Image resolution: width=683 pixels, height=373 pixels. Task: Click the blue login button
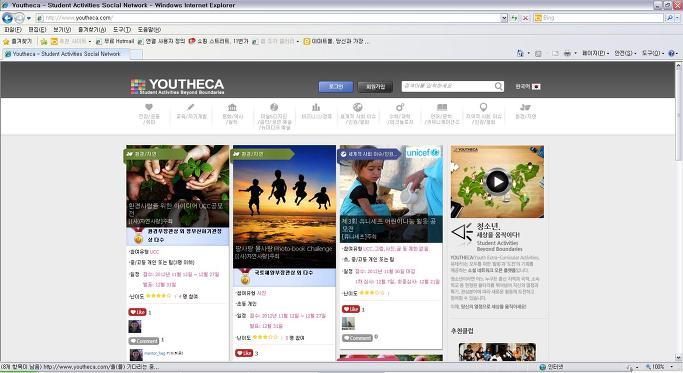[335, 87]
